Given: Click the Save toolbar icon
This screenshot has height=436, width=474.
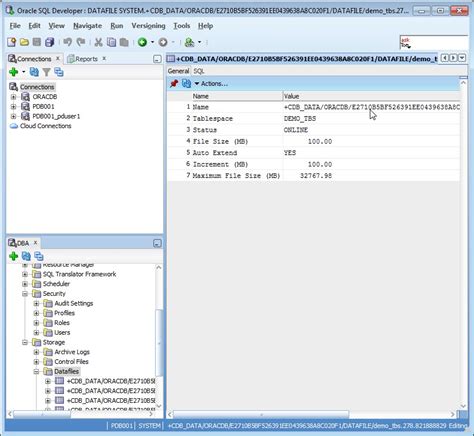Looking at the screenshot, I should pos(37,42).
